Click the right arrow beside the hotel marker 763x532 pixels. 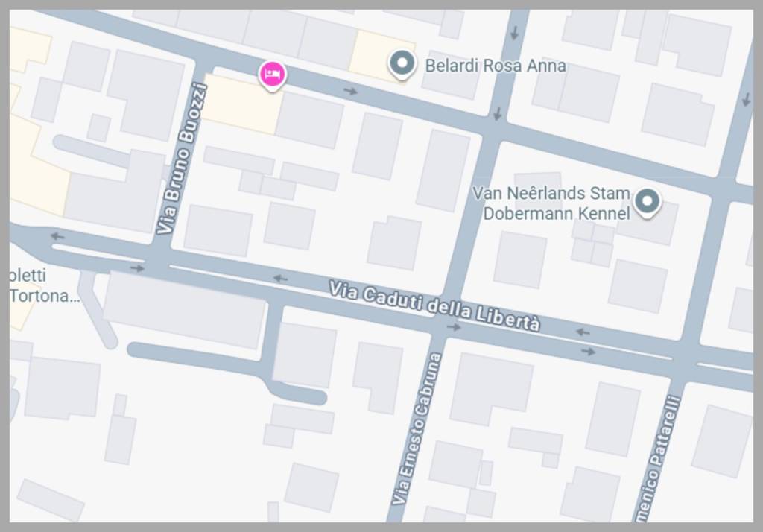350,91
